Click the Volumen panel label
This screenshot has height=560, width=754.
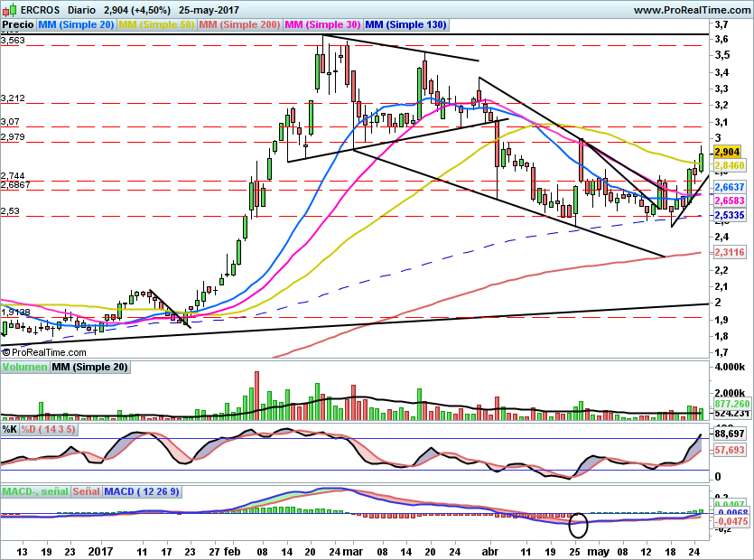tap(24, 368)
